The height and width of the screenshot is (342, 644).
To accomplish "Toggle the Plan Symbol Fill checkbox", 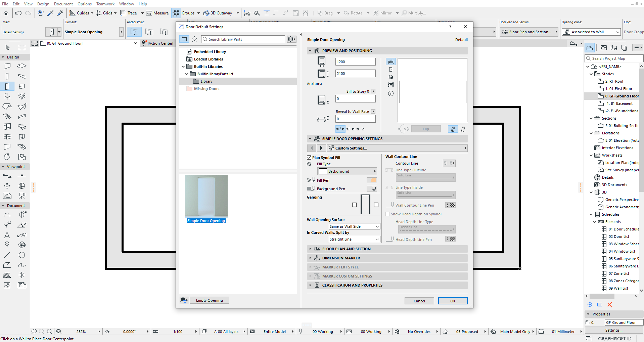I will click(309, 157).
